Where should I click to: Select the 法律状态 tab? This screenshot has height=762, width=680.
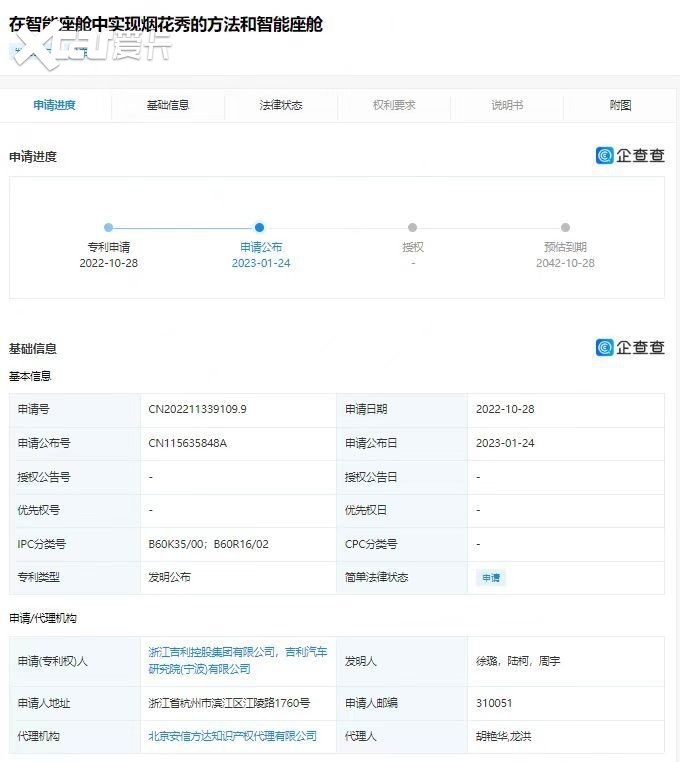tap(281, 105)
